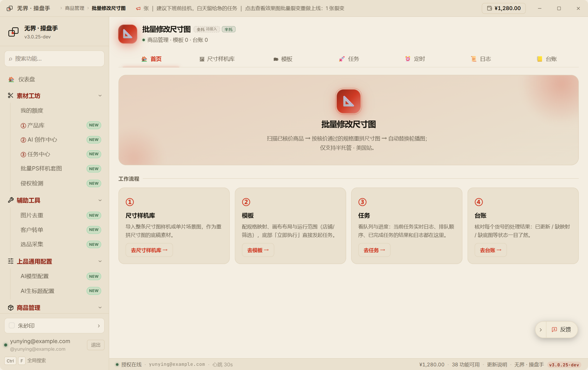The height and width of the screenshot is (370, 588).
Task: Click the 无界·操盘手 logo in sidebar header
Action: point(13,32)
